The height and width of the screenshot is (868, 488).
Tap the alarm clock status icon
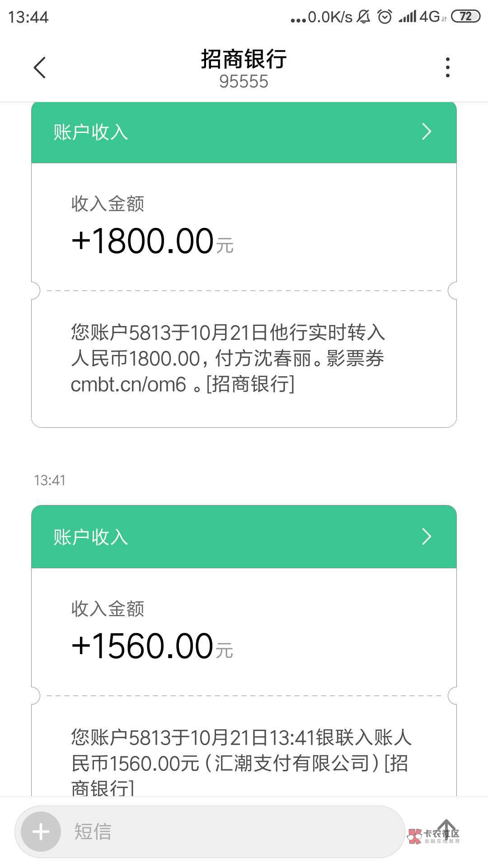click(385, 17)
